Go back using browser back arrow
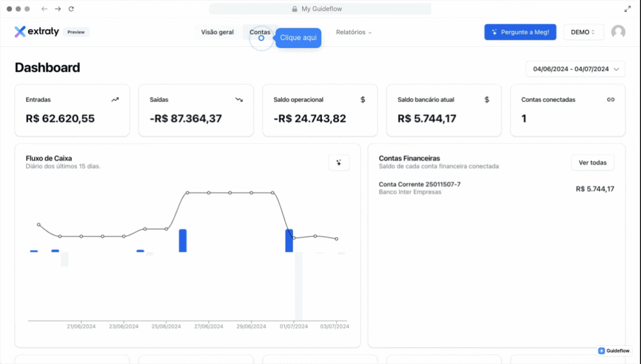 click(x=44, y=9)
